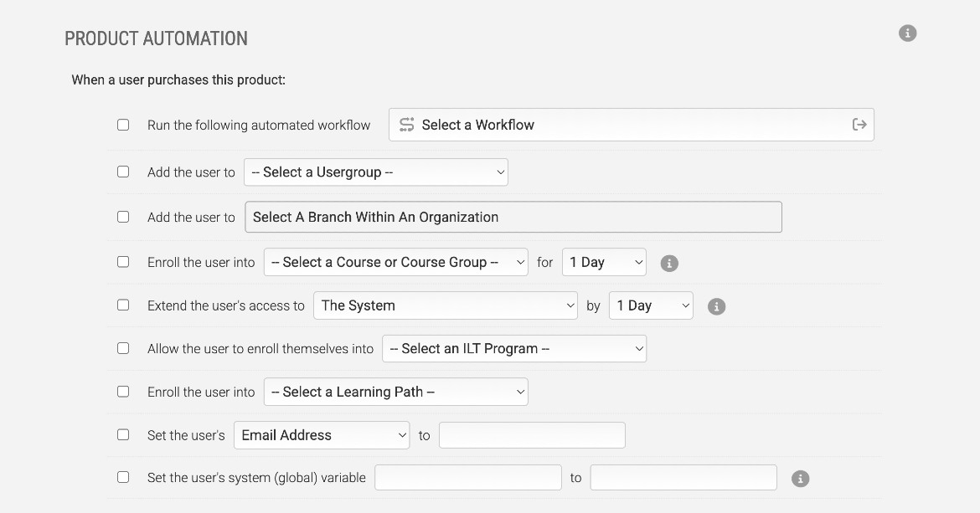
Task: Click the system global variable name input
Action: click(467, 478)
